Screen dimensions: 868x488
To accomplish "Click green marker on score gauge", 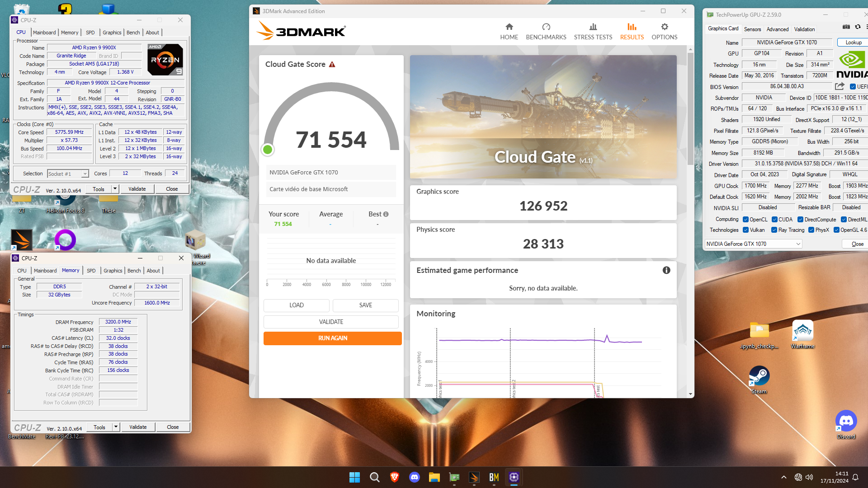I will 268,150.
